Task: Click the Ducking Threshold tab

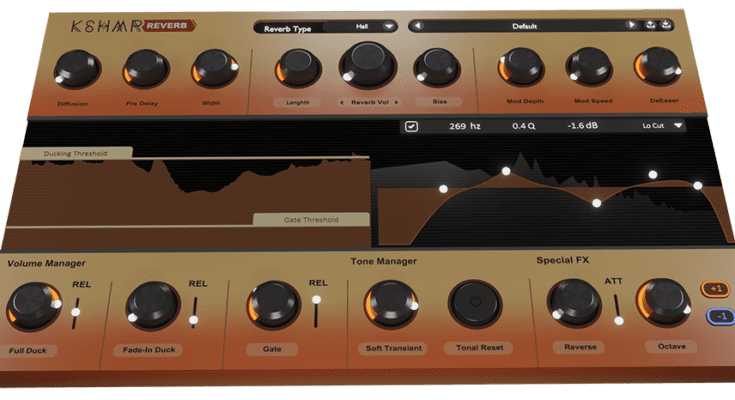Action: (x=76, y=154)
